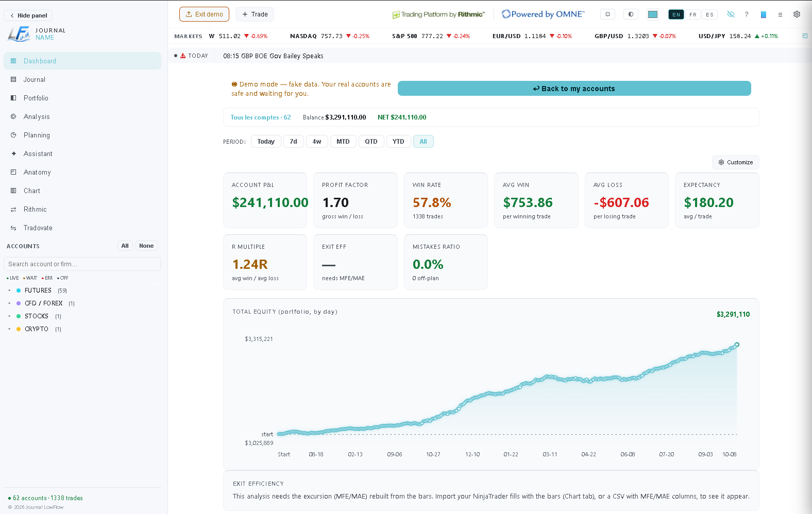812x514 pixels.
Task: Open the Chart section in sidebar
Action: (82, 191)
